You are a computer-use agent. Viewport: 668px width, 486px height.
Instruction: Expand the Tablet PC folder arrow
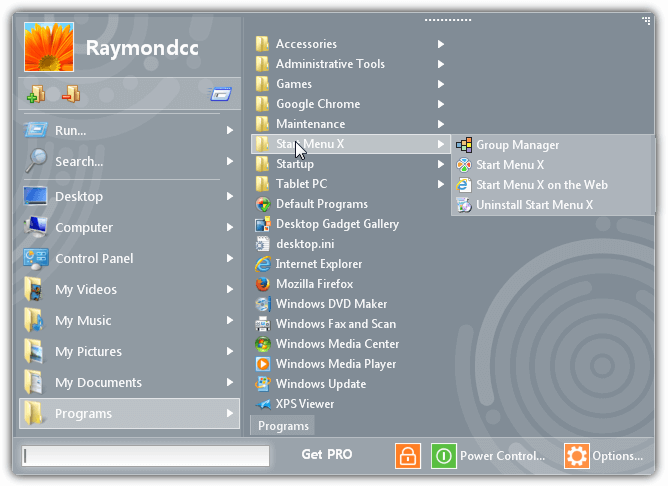(441, 184)
